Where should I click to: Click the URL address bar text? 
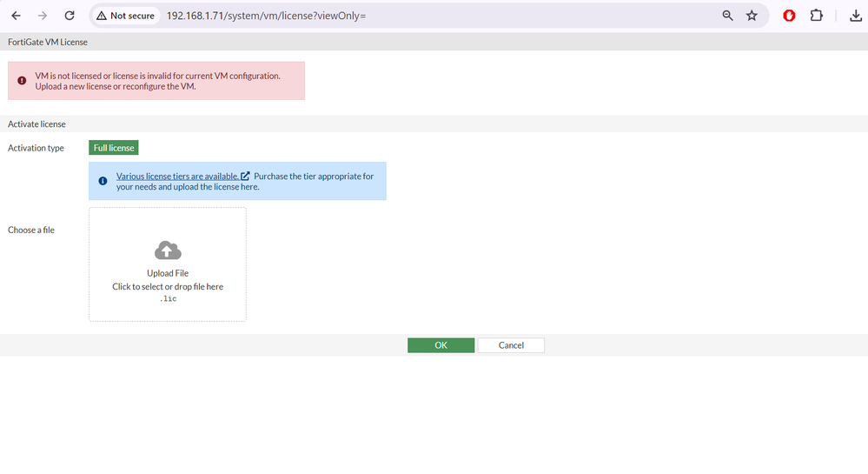(266, 16)
